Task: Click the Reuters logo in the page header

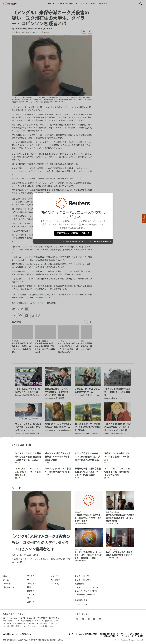Action: 10,4
